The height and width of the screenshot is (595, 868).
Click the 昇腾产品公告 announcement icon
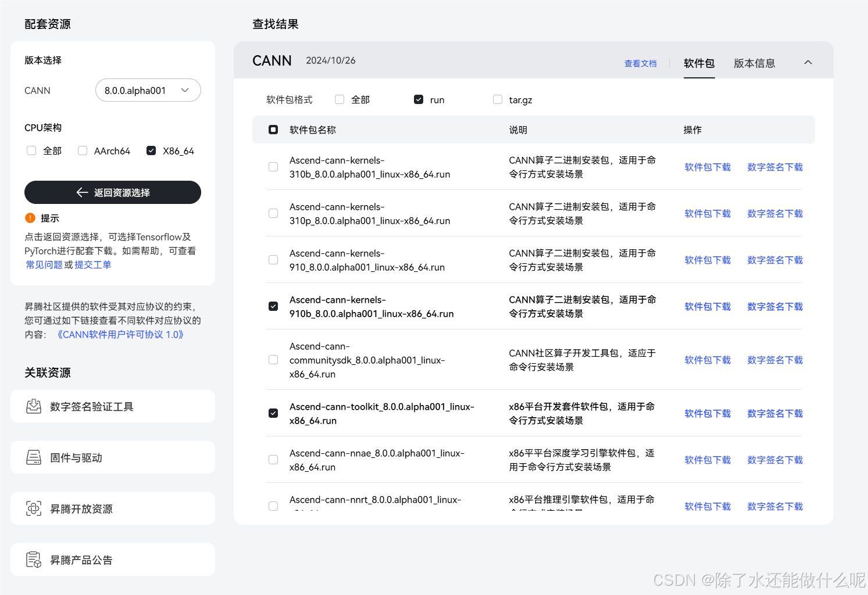[34, 560]
